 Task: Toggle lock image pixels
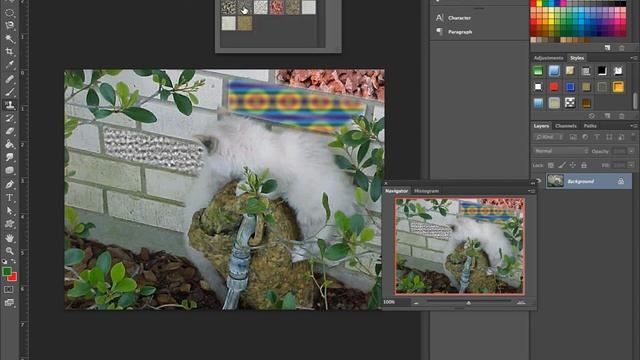pyautogui.click(x=562, y=165)
